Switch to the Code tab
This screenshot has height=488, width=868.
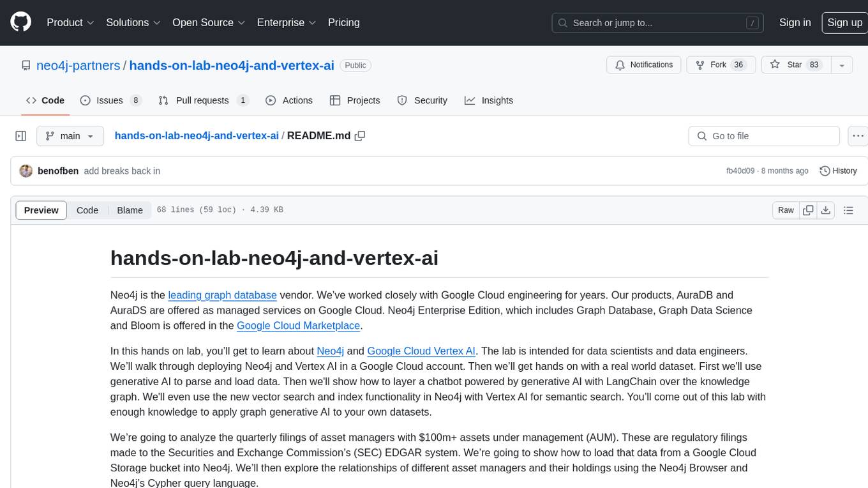[x=45, y=100]
